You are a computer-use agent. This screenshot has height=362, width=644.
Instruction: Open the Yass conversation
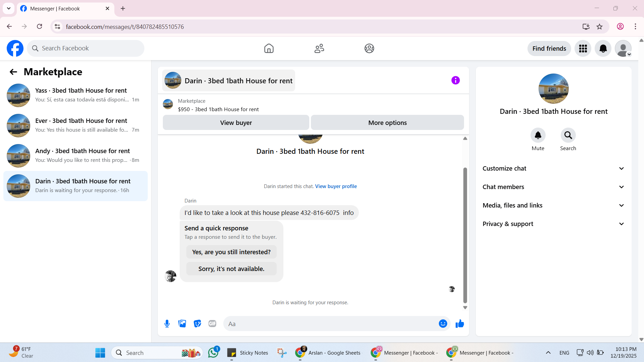point(76,95)
